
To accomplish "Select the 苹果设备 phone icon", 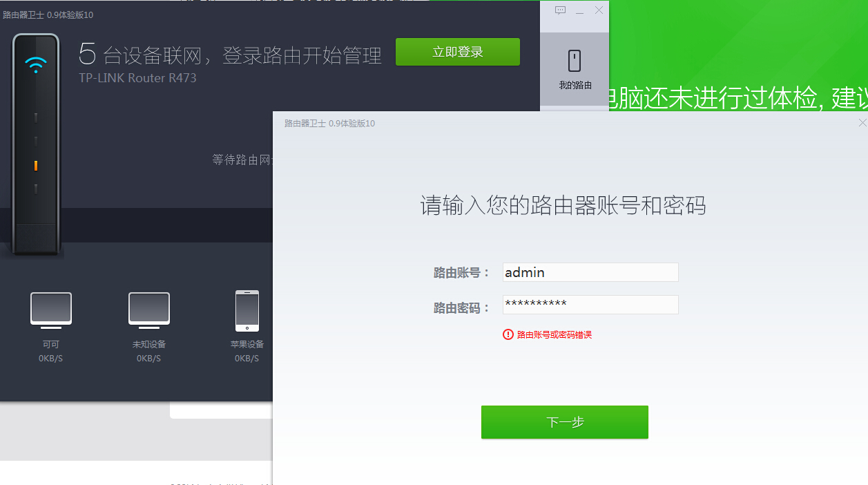I will pyautogui.click(x=247, y=310).
